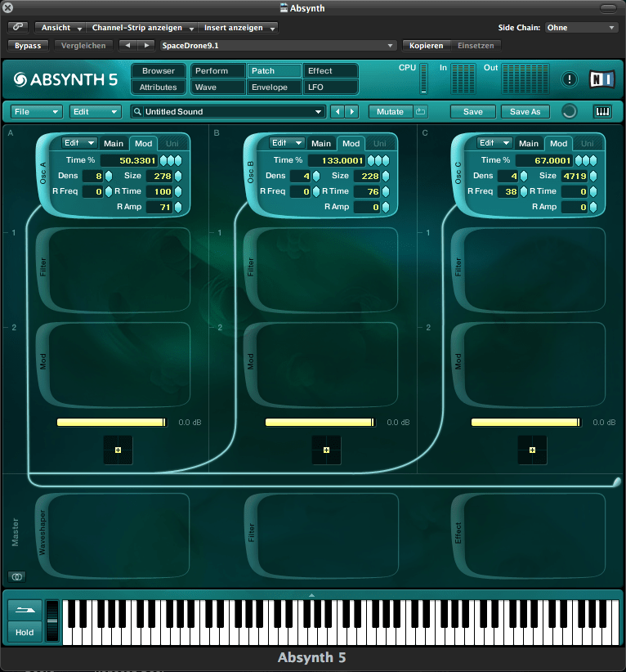Select the Osc B Main tab
Screen dimensions: 626x672
click(321, 144)
